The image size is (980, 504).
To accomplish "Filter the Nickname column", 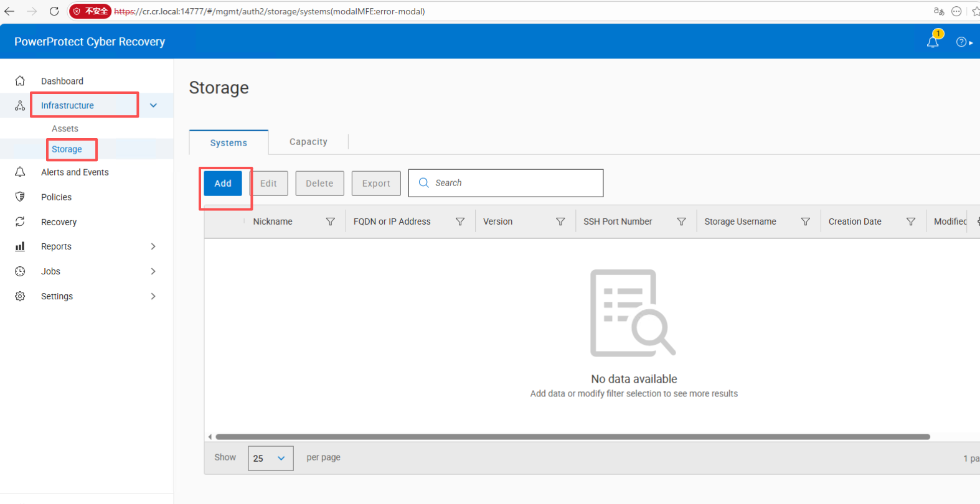I will click(331, 222).
